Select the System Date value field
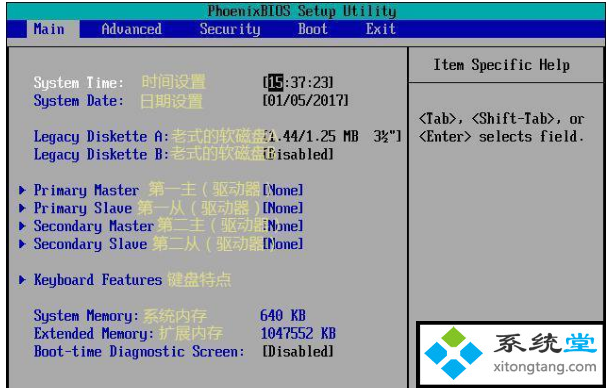The width and height of the screenshot is (606, 388). (306, 101)
